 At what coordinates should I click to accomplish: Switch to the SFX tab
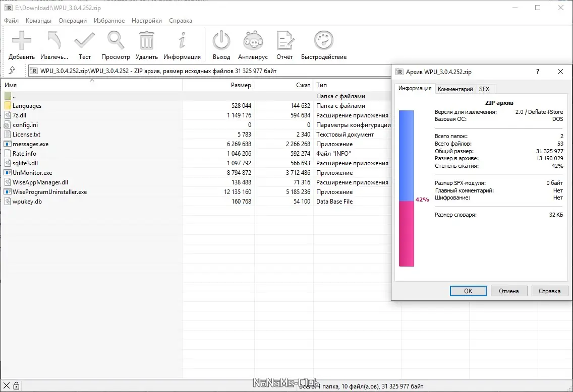(x=484, y=89)
